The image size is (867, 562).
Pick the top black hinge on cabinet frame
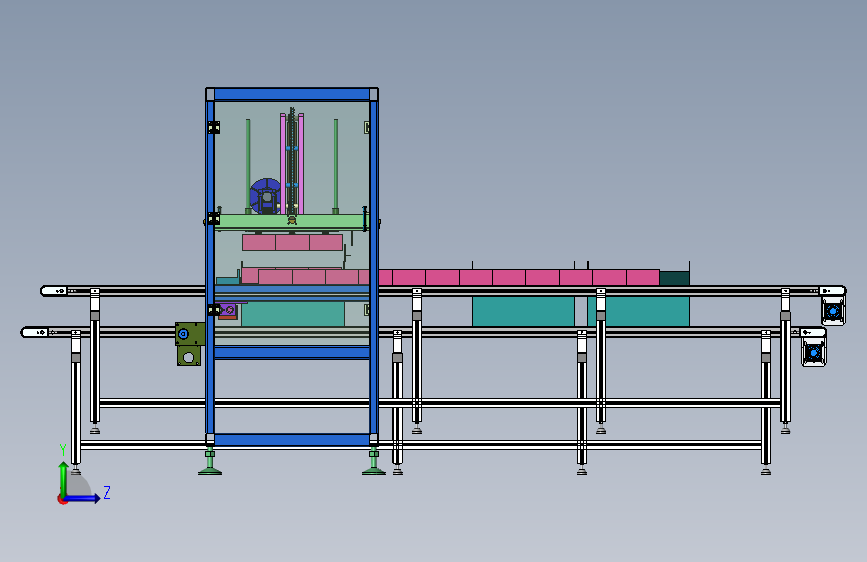(x=214, y=128)
